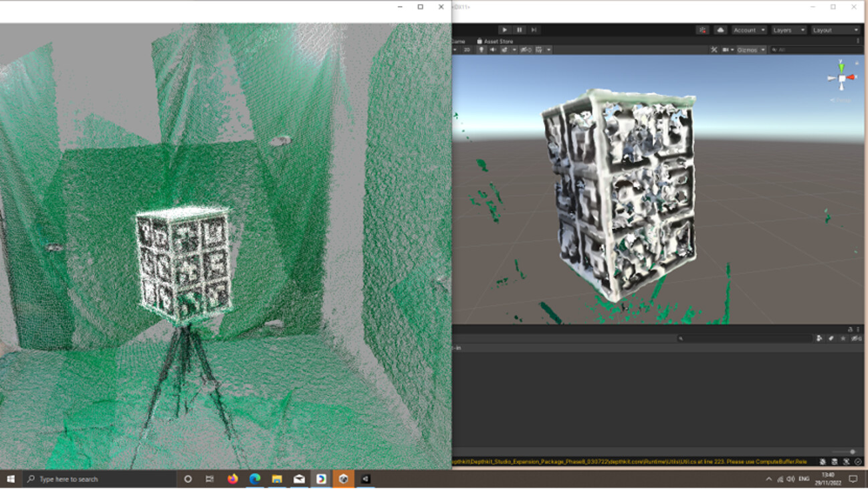The height and width of the screenshot is (489, 868).
Task: Click the scene camera settings icon
Action: [x=727, y=50]
